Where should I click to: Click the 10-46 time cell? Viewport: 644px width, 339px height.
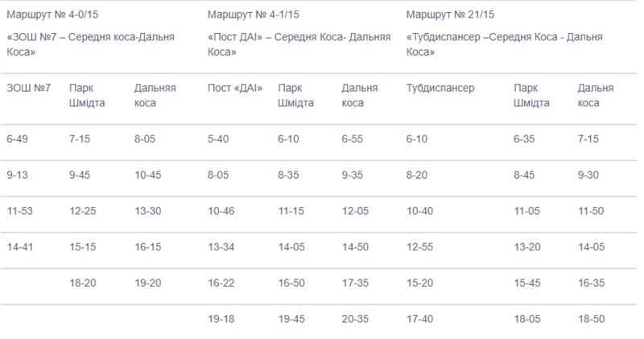pos(221,211)
